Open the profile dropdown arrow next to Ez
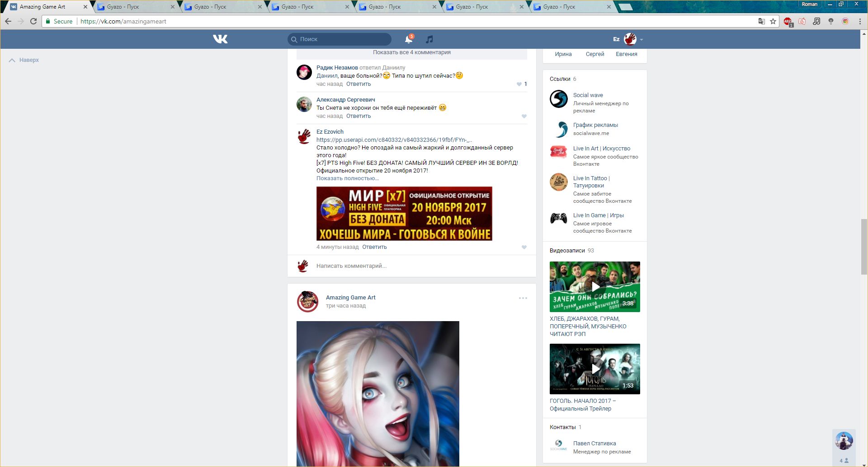The image size is (868, 467). [642, 40]
